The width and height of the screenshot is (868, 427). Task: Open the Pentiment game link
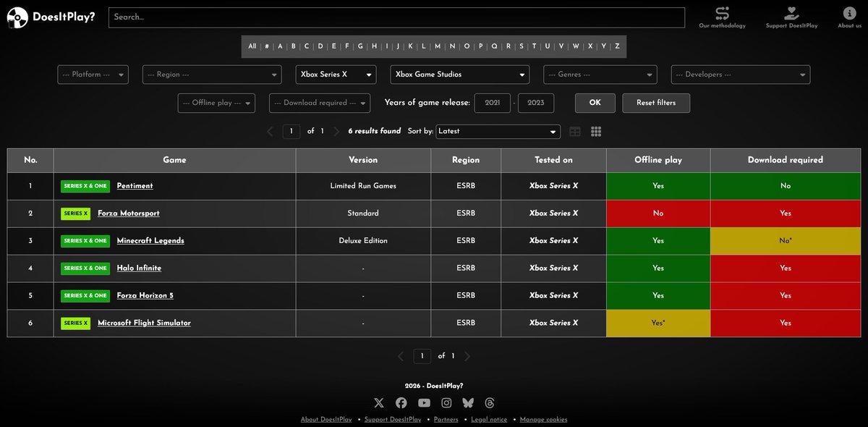coord(135,186)
